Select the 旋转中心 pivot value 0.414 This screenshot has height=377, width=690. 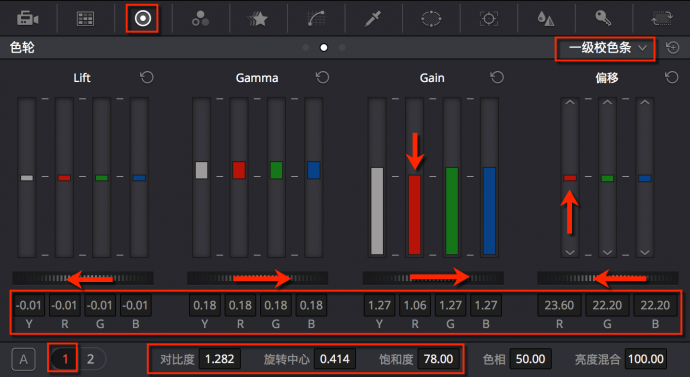coord(334,359)
